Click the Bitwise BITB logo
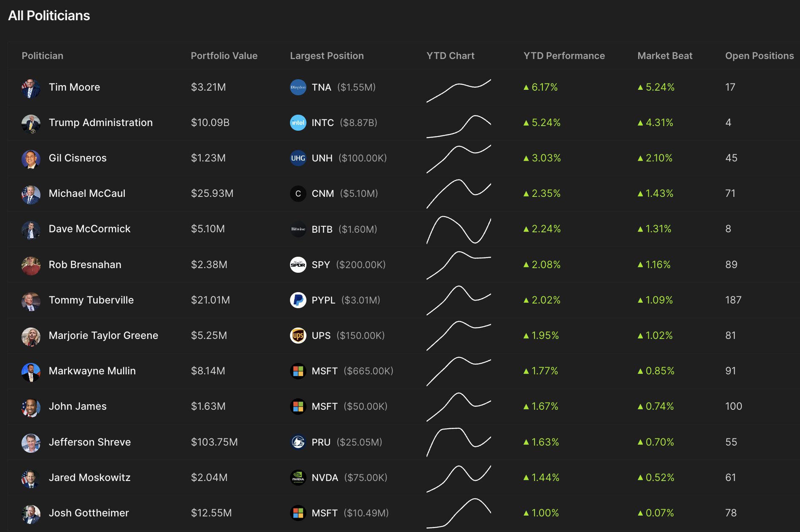The image size is (800, 532). [x=298, y=229]
